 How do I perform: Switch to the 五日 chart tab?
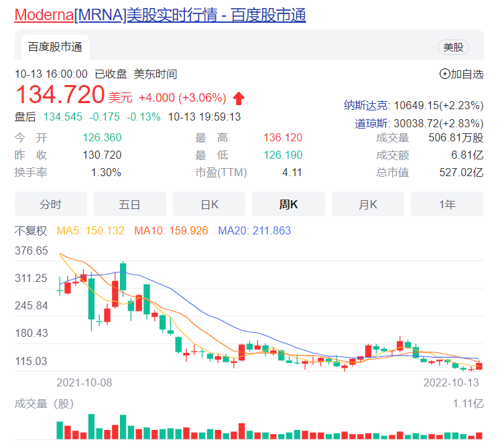130,204
